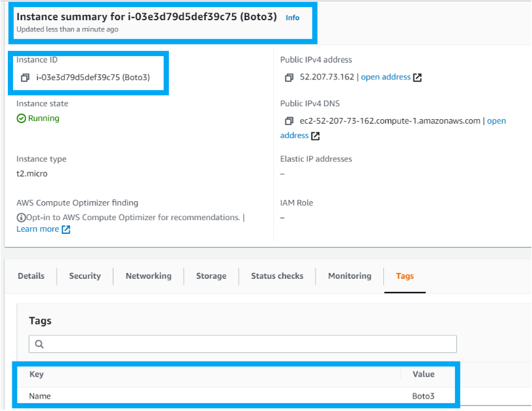
Task: Click open address link for Public IPv4 address
Action: coord(386,78)
